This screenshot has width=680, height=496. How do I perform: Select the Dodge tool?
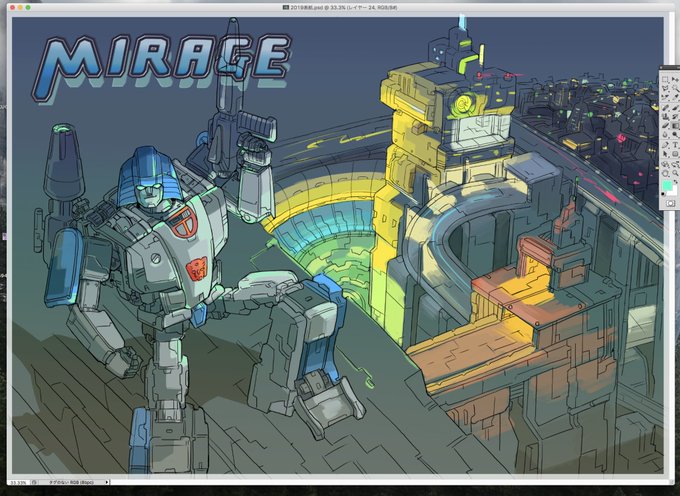coord(675,134)
